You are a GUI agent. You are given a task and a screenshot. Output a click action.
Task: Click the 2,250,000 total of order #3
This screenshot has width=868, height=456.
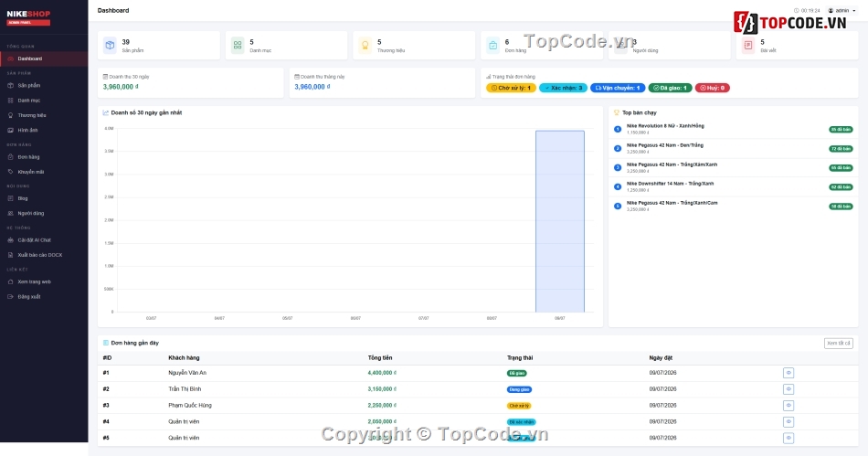point(382,406)
